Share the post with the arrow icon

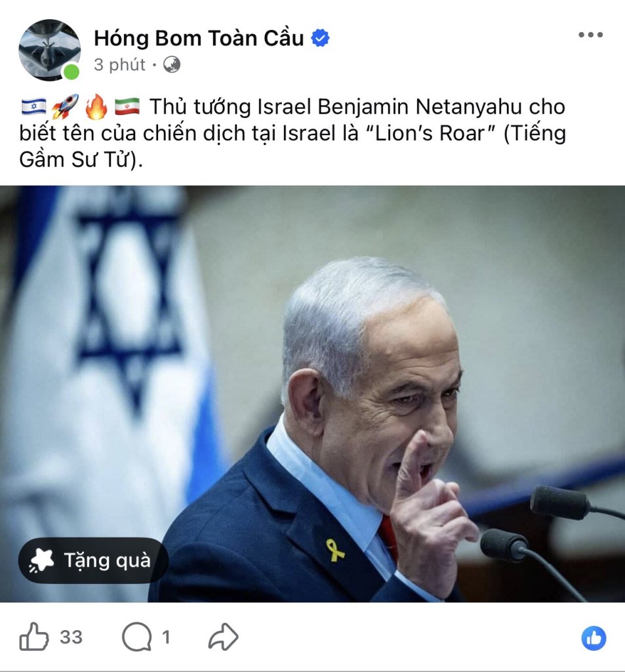click(x=223, y=637)
